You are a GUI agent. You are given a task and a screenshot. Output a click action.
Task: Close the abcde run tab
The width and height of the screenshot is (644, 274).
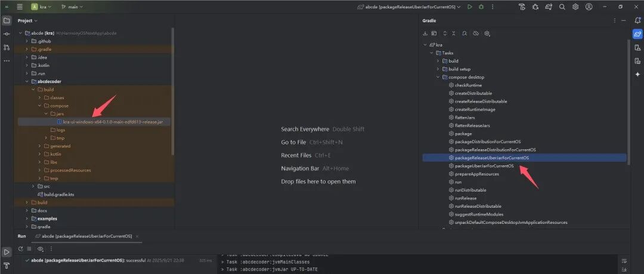click(137, 236)
